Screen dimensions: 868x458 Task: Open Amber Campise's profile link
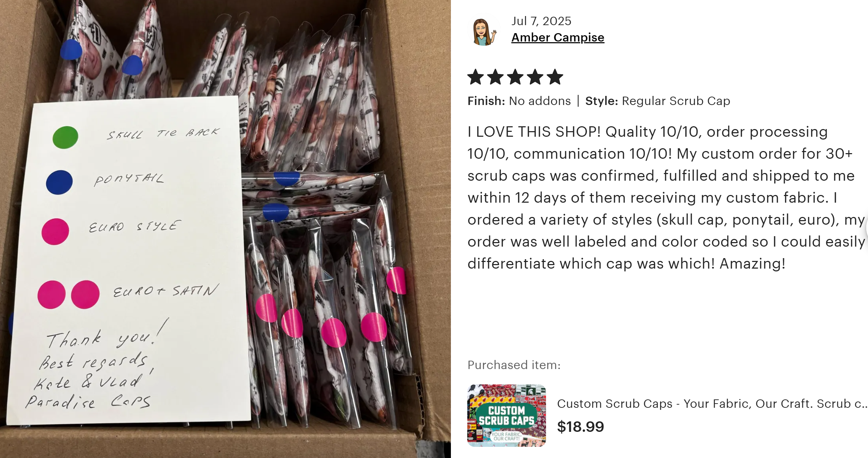click(558, 37)
